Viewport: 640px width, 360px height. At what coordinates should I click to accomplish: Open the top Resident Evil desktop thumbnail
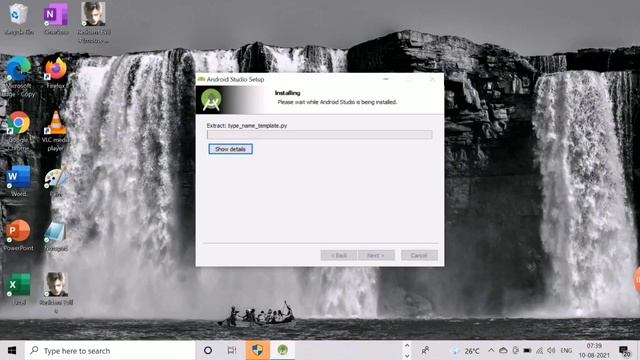click(93, 21)
